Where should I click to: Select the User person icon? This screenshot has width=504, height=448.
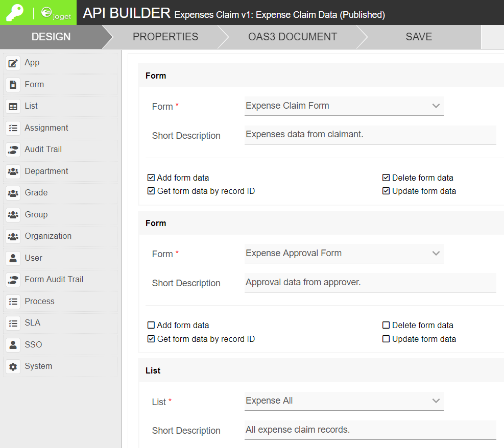tap(13, 258)
